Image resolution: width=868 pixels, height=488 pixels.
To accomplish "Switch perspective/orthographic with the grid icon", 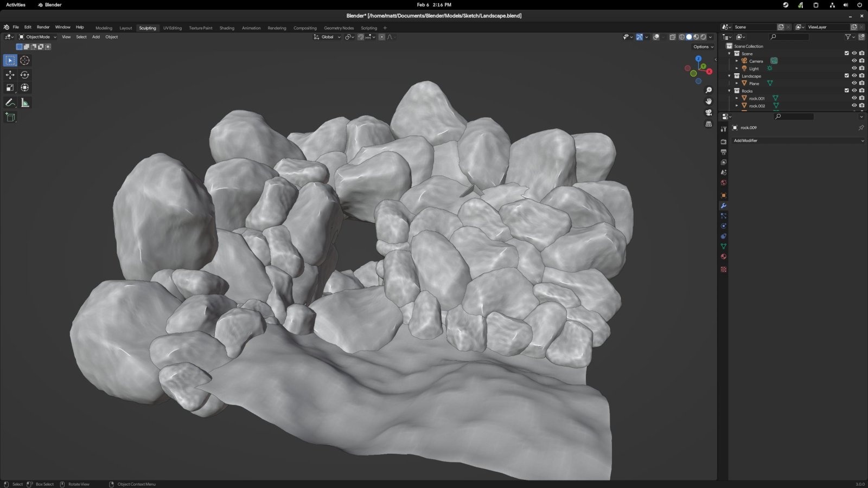I will [709, 124].
